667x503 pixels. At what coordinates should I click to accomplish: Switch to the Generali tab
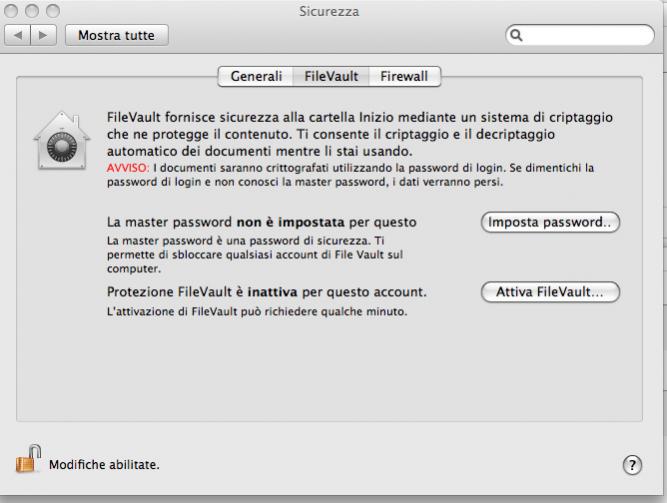point(256,77)
